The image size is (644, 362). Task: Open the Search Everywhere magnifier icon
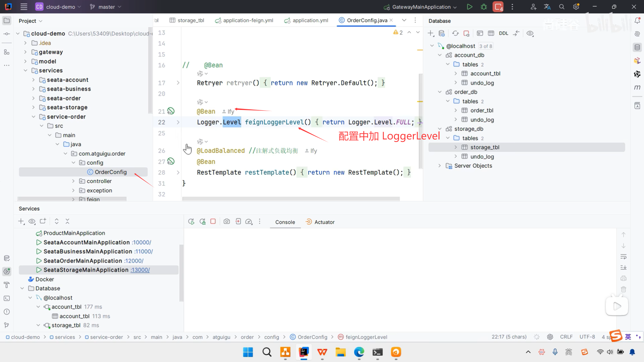pyautogui.click(x=562, y=7)
